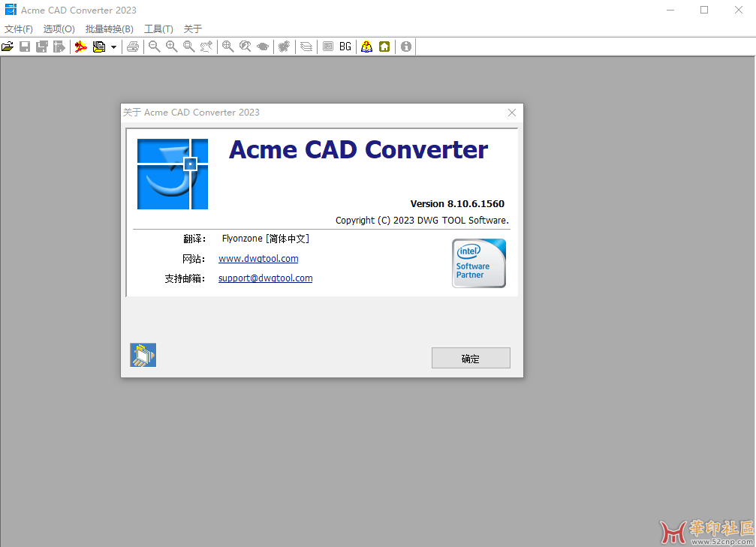Viewport: 756px width, 547px height.
Task: Open the 关于 menu
Action: pyautogui.click(x=193, y=29)
